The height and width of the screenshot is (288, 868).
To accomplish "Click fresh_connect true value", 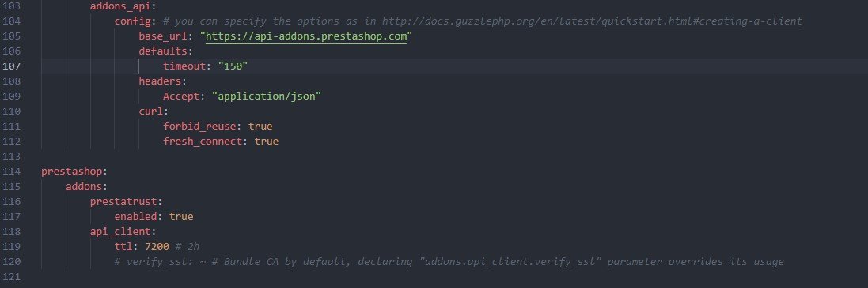I will tap(267, 141).
